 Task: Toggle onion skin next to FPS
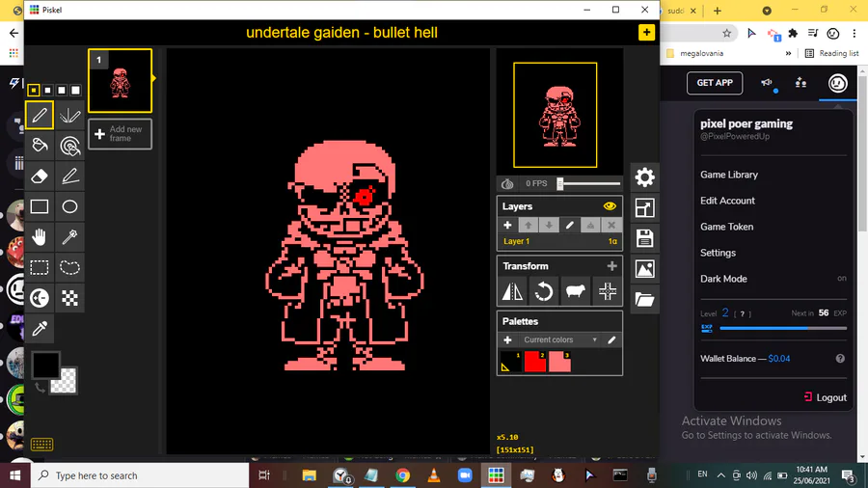[507, 183]
